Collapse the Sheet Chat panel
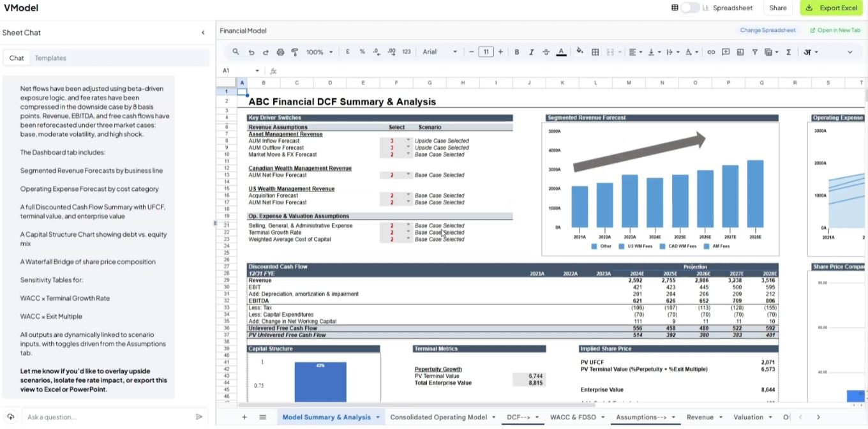The height and width of the screenshot is (429, 868). 203,33
